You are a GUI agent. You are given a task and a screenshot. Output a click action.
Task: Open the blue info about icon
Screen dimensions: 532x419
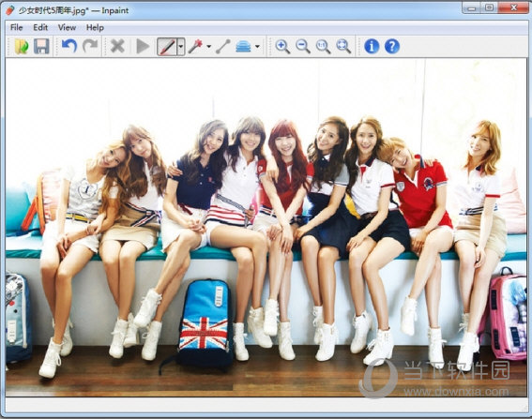click(x=372, y=46)
